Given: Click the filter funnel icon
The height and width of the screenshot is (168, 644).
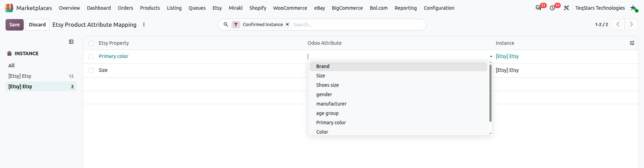Looking at the screenshot, I should [236, 25].
